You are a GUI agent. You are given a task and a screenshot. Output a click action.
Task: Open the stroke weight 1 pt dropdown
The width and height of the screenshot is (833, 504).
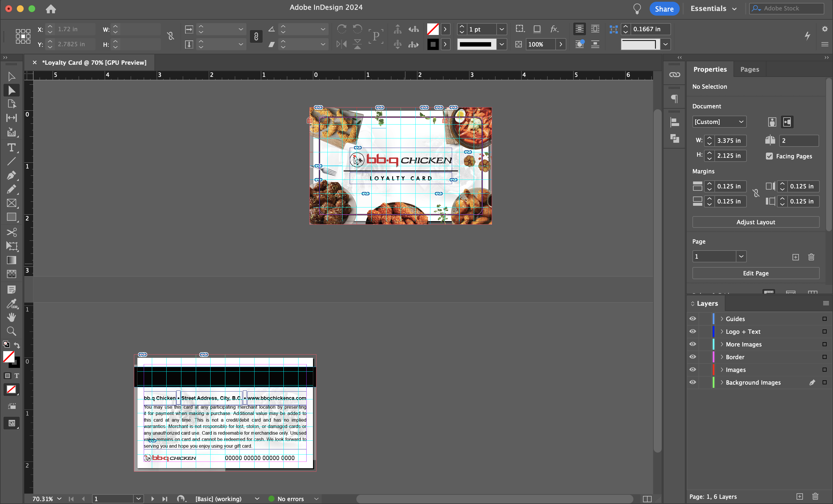point(502,29)
